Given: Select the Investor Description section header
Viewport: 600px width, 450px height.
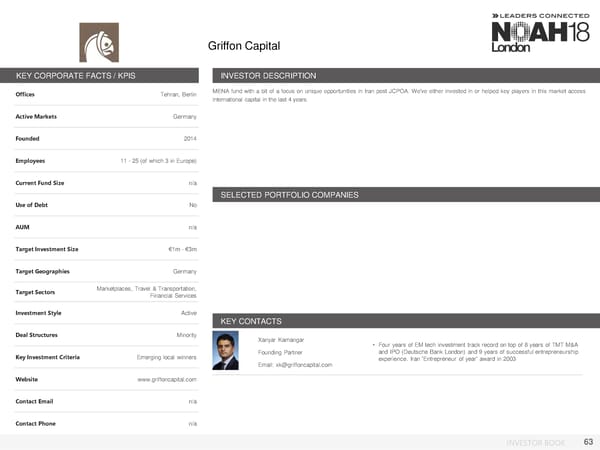Looking at the screenshot, I should tap(268, 76).
